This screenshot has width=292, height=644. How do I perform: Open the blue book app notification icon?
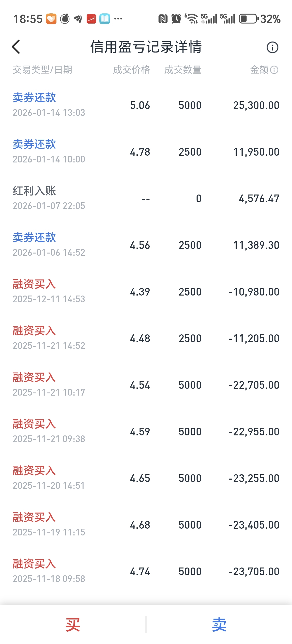click(104, 19)
